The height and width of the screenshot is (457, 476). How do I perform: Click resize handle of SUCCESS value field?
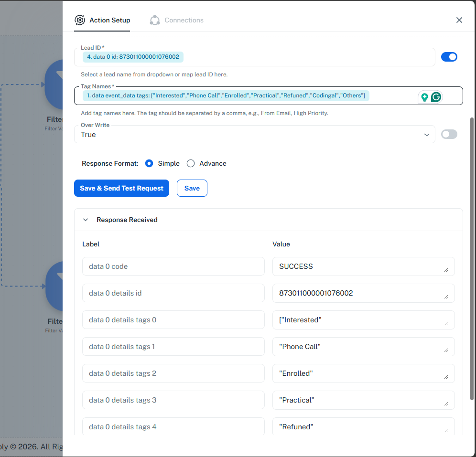pyautogui.click(x=446, y=270)
